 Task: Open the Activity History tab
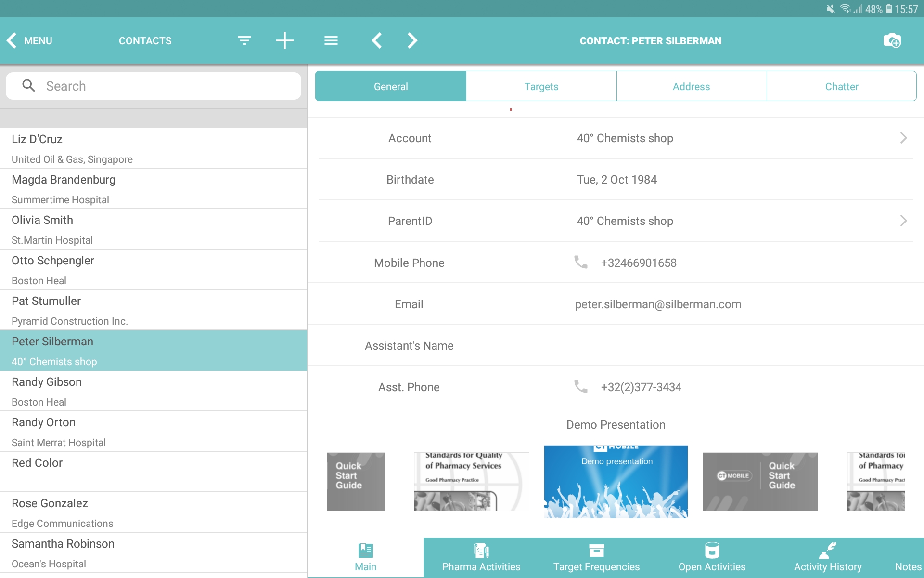[x=828, y=557]
